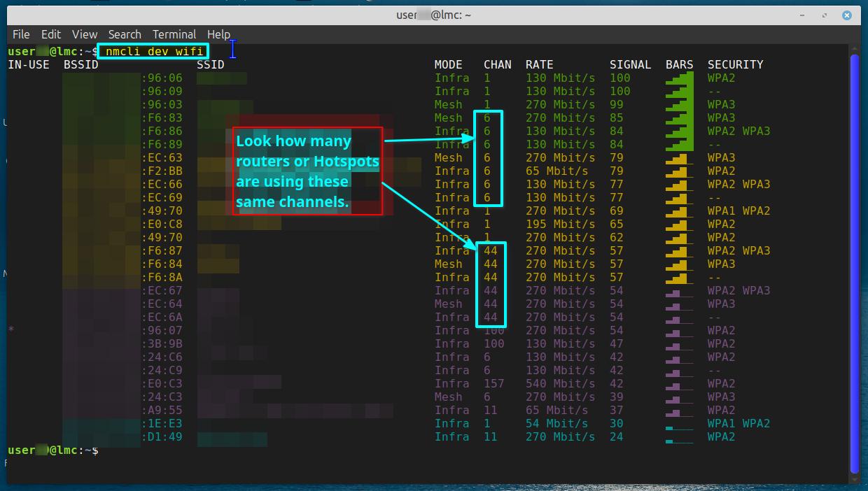The image size is (868, 491).
Task: Open the Edit menu
Action: 51,34
